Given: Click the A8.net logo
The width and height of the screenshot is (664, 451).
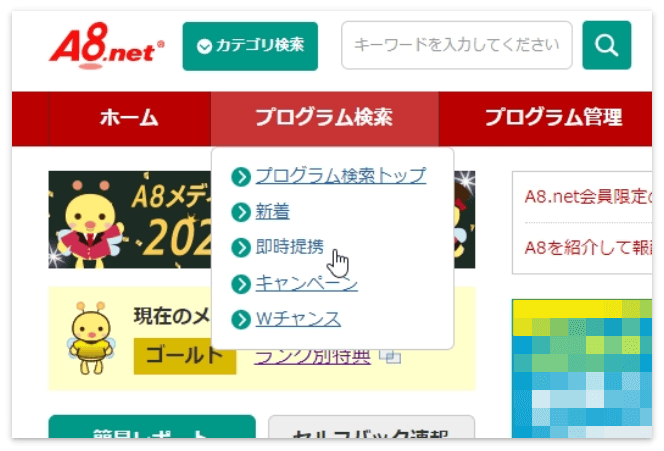Looking at the screenshot, I should [107, 46].
